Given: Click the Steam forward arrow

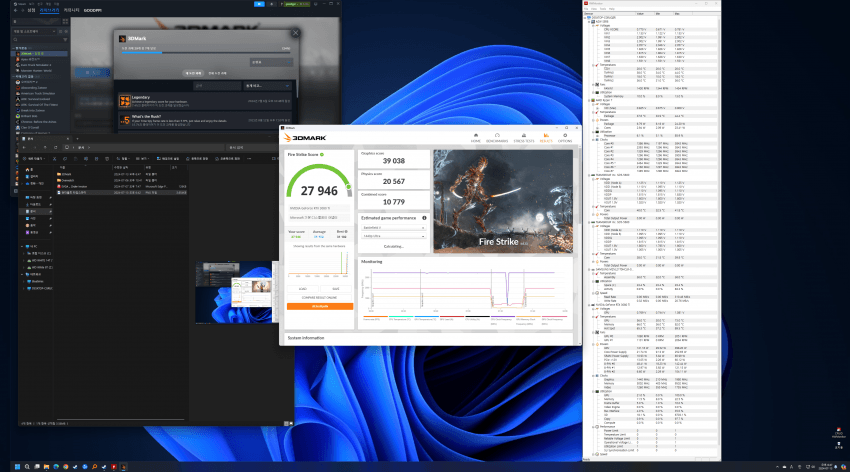Looking at the screenshot, I should coord(22,10).
